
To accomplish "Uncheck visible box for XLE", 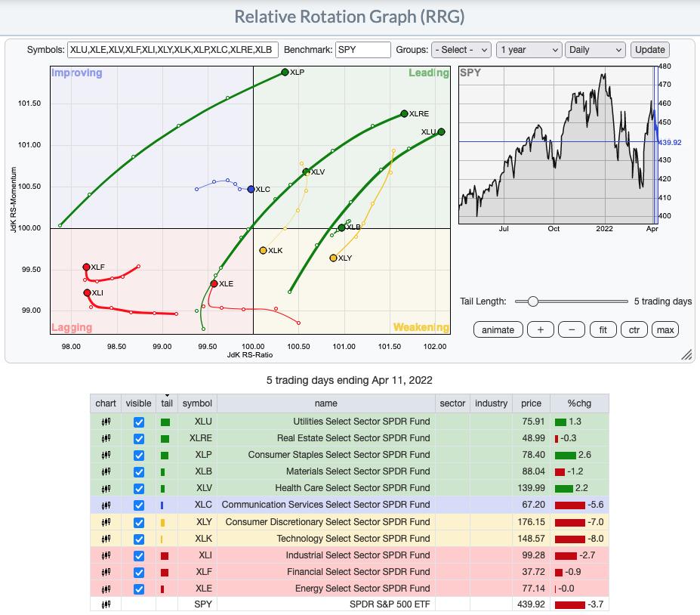I will pos(139,589).
